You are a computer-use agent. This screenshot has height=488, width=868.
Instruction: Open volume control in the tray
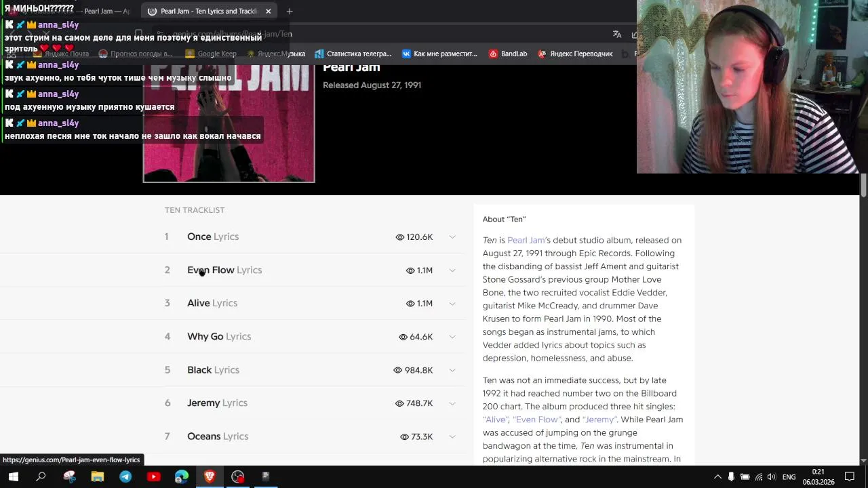coord(771,477)
